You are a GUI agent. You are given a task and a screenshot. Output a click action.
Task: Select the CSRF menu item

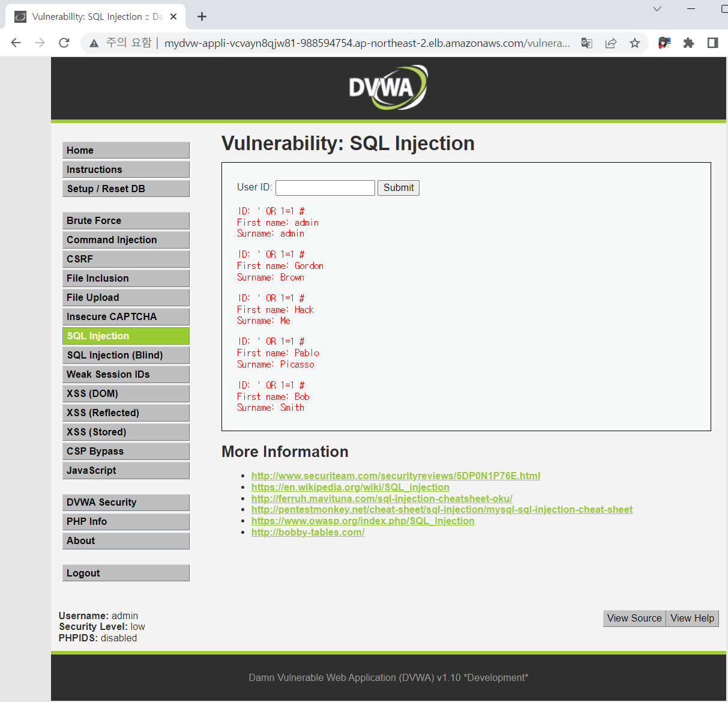pyautogui.click(x=126, y=259)
